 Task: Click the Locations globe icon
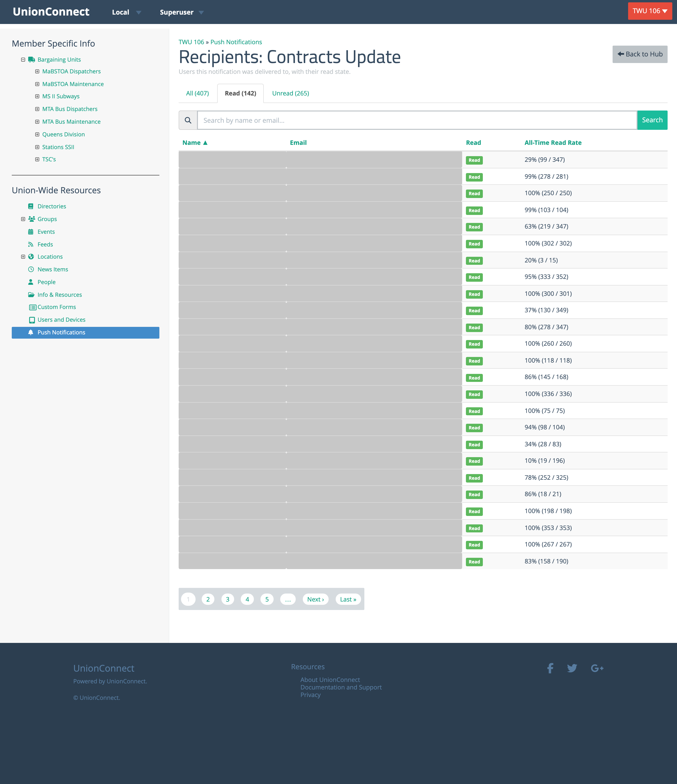pyautogui.click(x=31, y=257)
